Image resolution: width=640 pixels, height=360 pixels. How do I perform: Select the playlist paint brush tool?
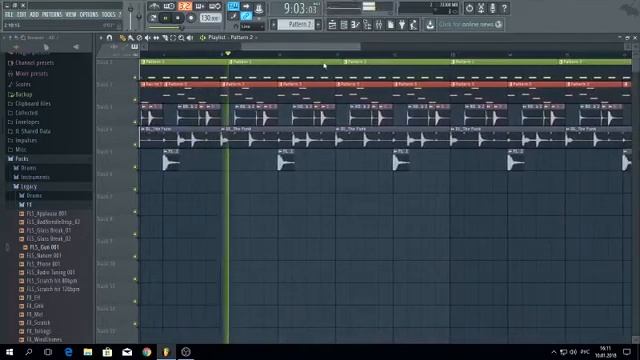coord(131,38)
